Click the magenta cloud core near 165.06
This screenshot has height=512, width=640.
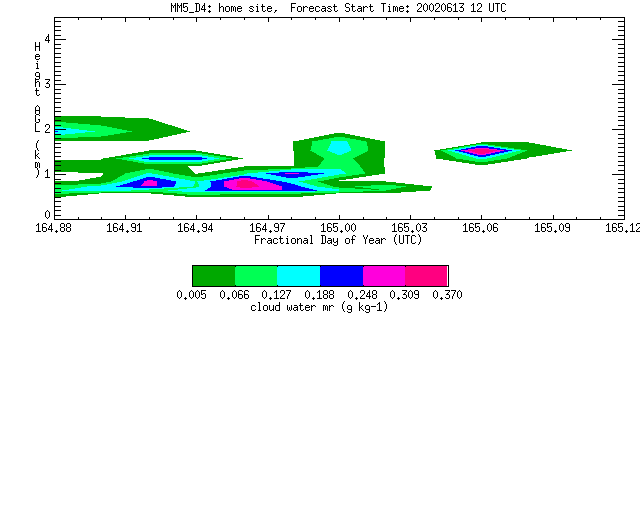(482, 151)
